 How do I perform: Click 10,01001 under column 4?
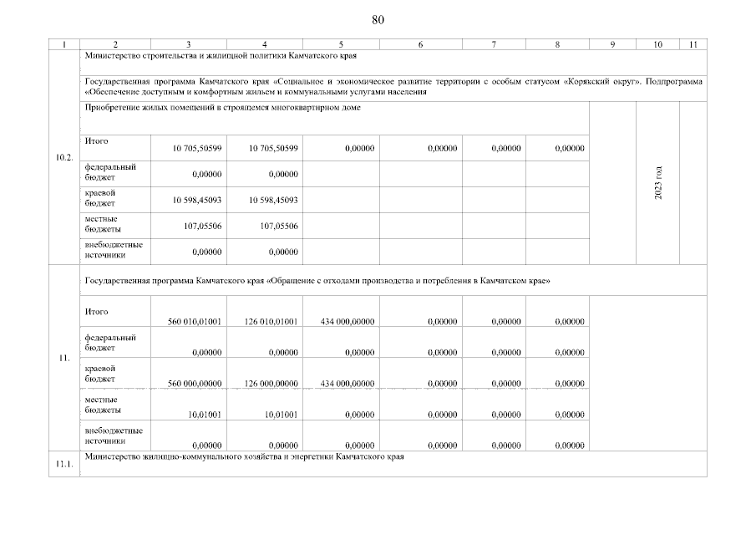(281, 415)
